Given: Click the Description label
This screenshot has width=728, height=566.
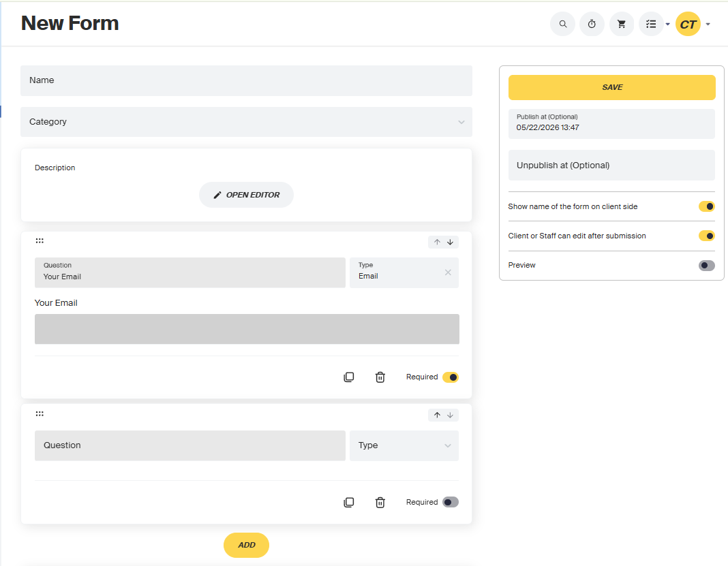Looking at the screenshot, I should tap(55, 168).
